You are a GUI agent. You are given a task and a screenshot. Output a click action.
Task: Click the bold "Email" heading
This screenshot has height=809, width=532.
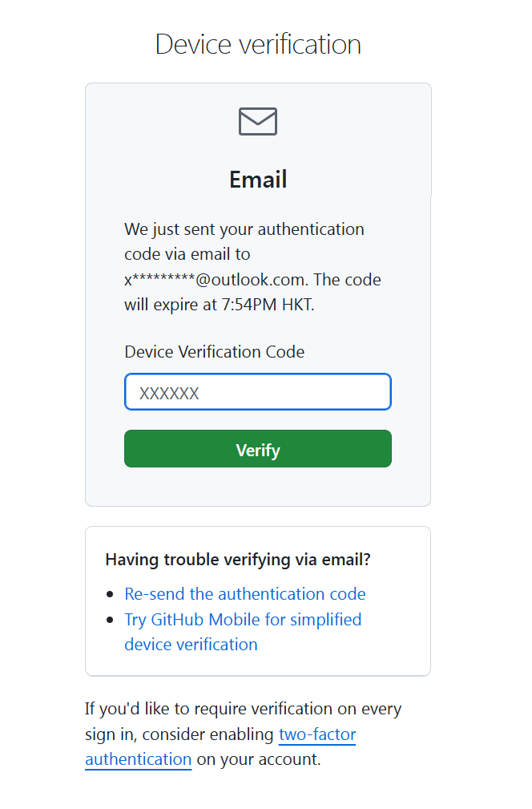pyautogui.click(x=258, y=179)
